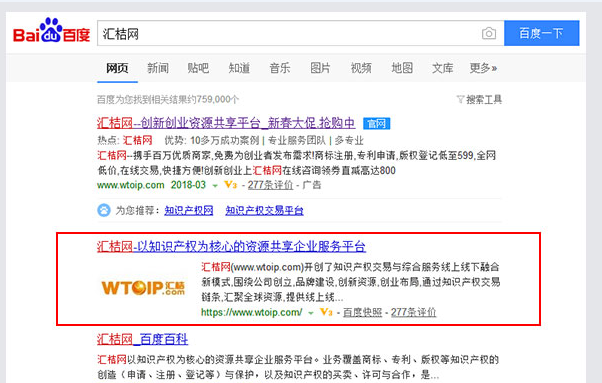Open the recommended 知识产权交易平台 link
Image resolution: width=602 pixels, height=383 pixels.
[264, 210]
